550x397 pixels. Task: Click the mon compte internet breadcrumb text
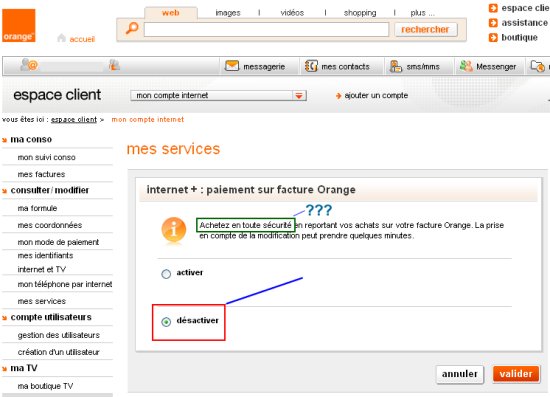point(148,120)
